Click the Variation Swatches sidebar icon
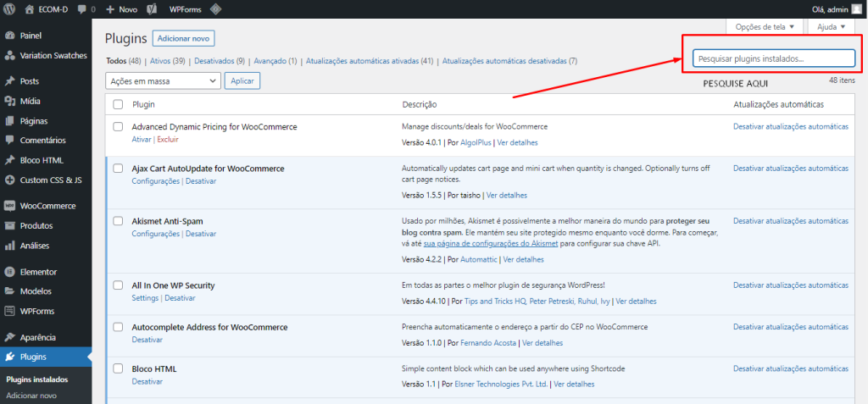868x404 pixels. (9, 55)
